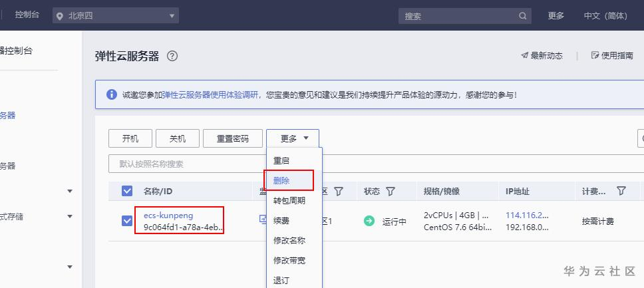This screenshot has height=288, width=644.
Task: Open the 弹性云服务器使用体验调研 survey link
Action: pos(210,94)
